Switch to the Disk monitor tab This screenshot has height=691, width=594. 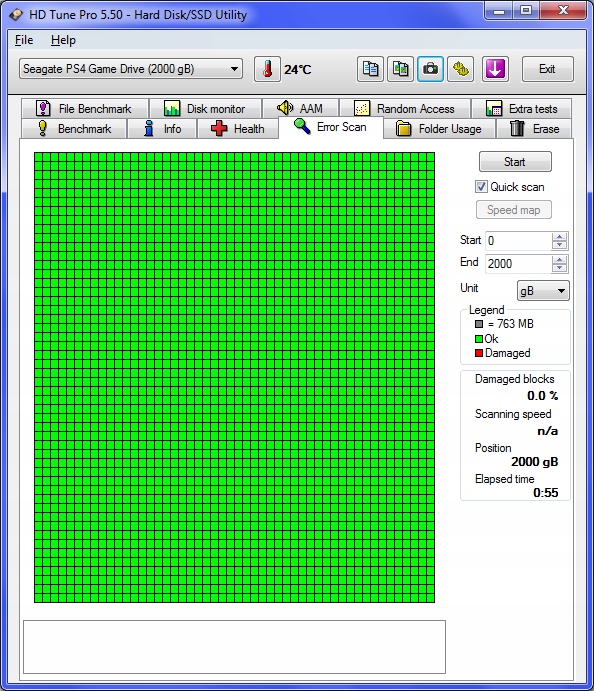(x=205, y=108)
